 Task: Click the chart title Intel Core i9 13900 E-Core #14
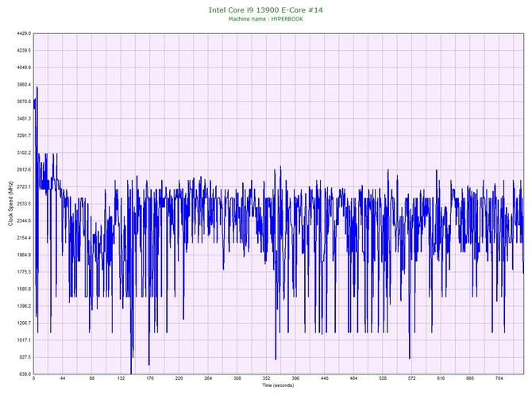tap(266, 10)
